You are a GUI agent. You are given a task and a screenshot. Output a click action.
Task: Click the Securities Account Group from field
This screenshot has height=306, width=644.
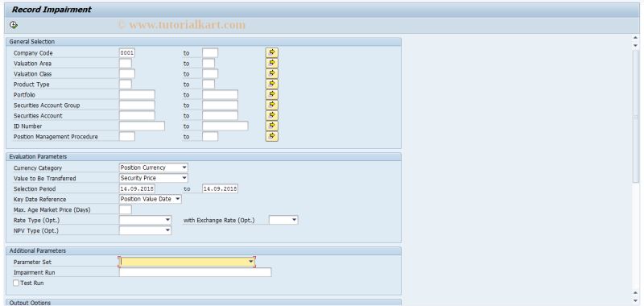[x=137, y=105]
